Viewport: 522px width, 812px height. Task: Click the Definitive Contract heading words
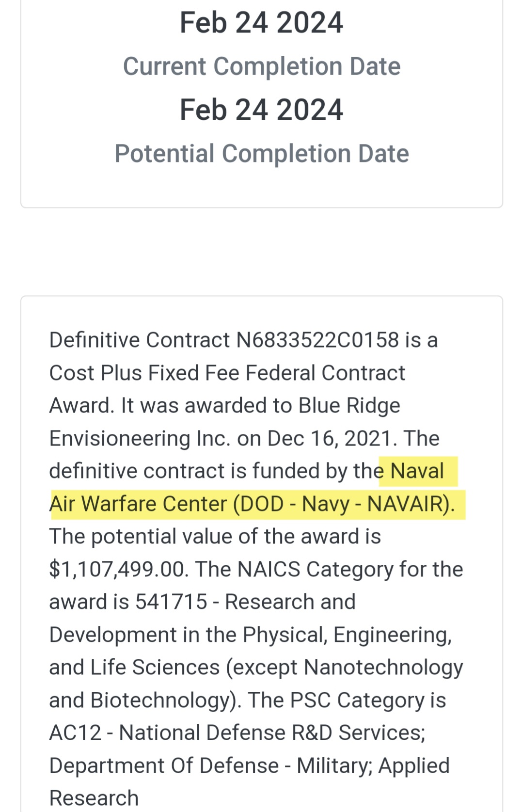(140, 340)
